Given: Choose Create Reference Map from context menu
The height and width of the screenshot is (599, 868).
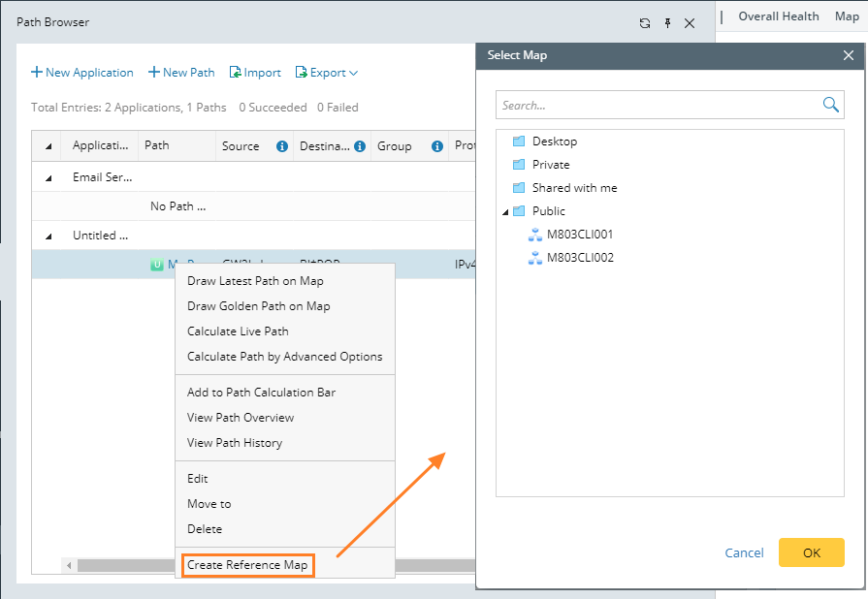Looking at the screenshot, I should 247,565.
